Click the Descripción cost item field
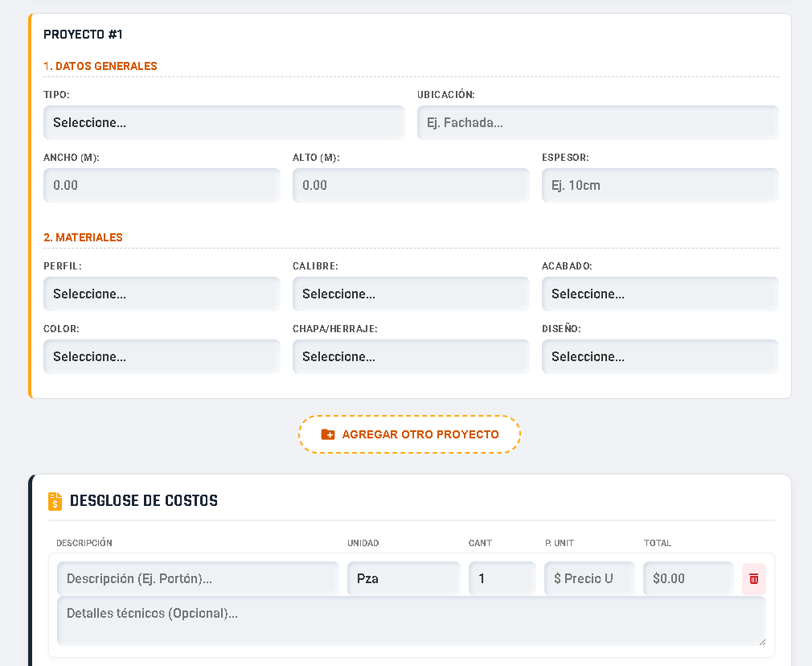 (198, 579)
